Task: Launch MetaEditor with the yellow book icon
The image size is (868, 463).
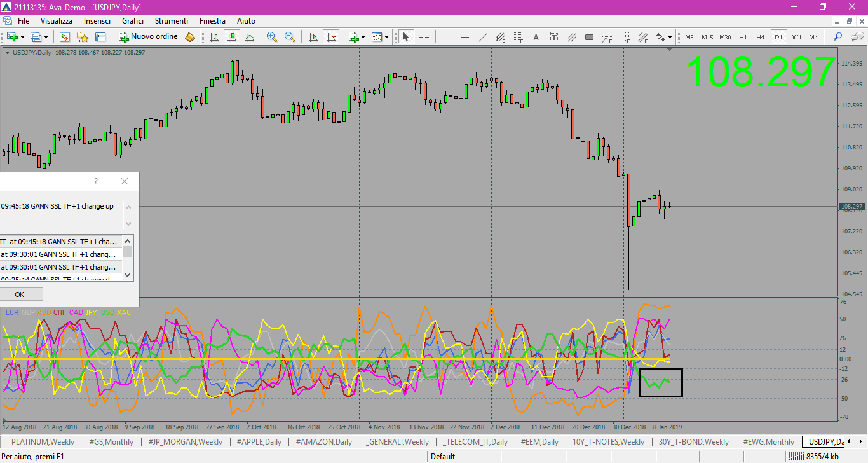Action: pyautogui.click(x=190, y=37)
